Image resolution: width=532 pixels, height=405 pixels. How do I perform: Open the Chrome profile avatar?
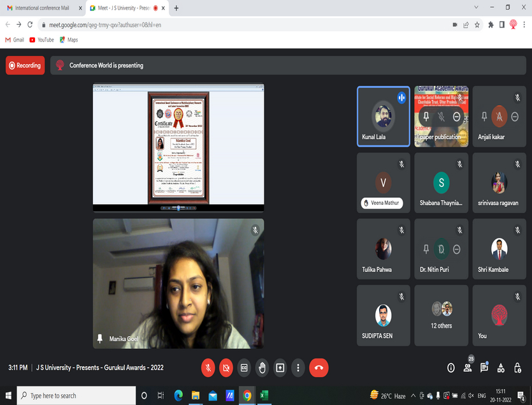513,24
